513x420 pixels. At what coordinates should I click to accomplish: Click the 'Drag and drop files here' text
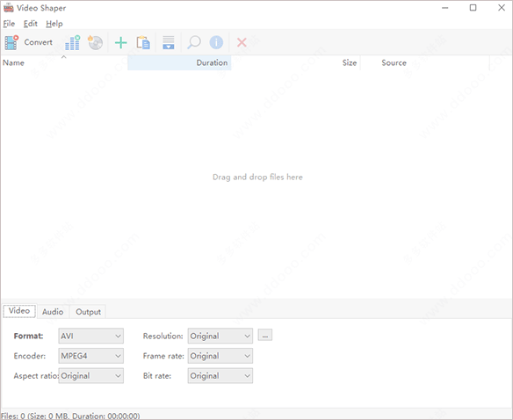point(257,177)
